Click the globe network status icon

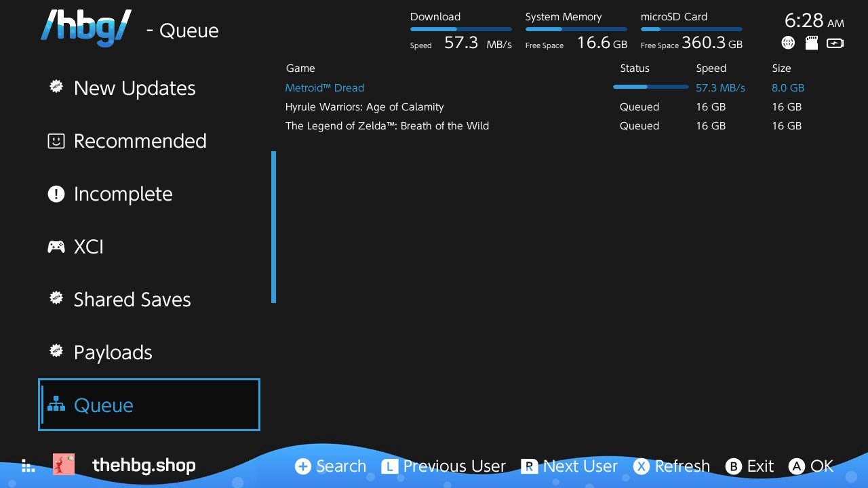coord(788,43)
